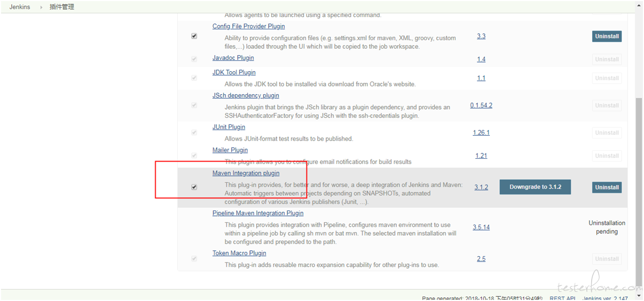
Task: Click disabled Uninstall for Mailer Plugin
Action: click(x=607, y=156)
